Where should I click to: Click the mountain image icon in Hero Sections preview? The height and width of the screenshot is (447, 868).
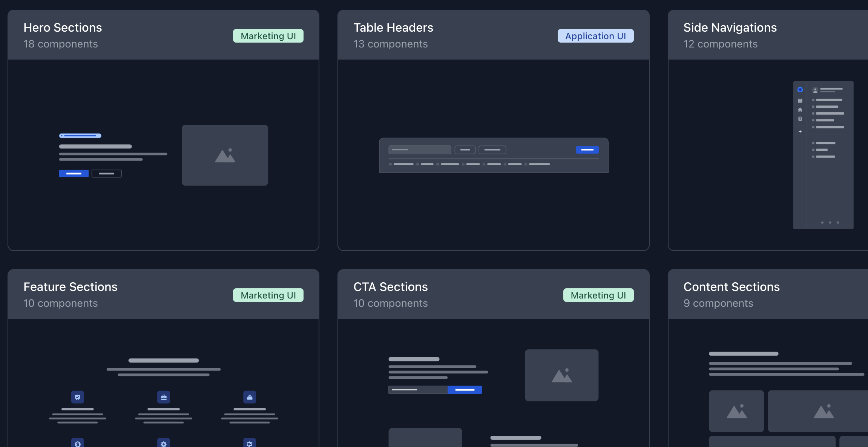click(x=225, y=155)
